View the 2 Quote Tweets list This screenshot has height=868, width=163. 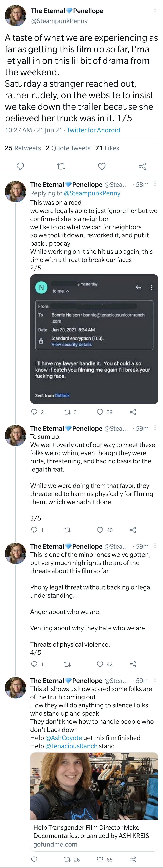tap(68, 148)
